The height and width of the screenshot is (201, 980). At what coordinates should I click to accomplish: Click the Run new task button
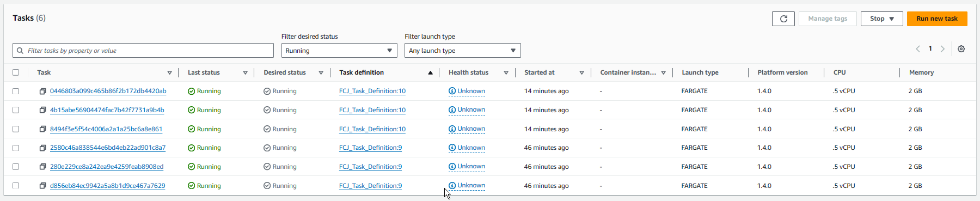(x=937, y=19)
